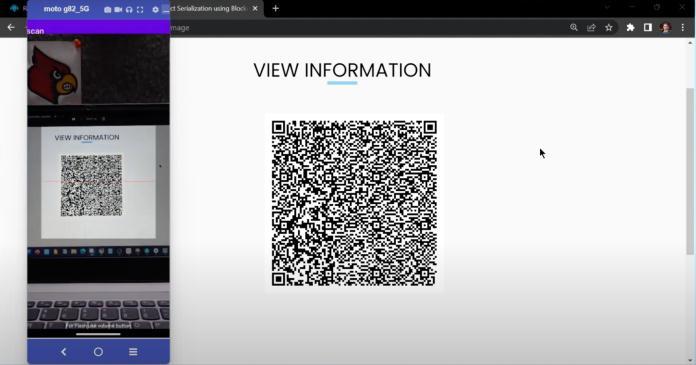The height and width of the screenshot is (365, 696).
Task: Click the headphones audio icon in the moto toolbar
Action: [x=129, y=9]
